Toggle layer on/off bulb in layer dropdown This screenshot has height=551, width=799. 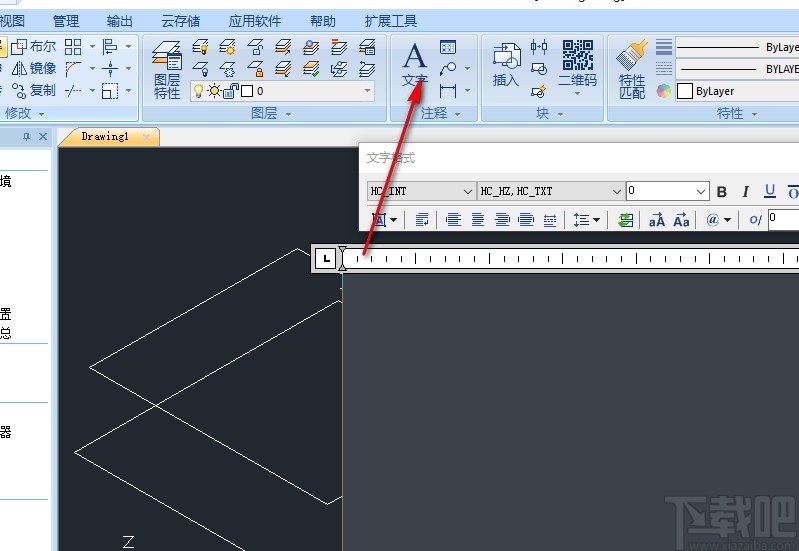198,91
